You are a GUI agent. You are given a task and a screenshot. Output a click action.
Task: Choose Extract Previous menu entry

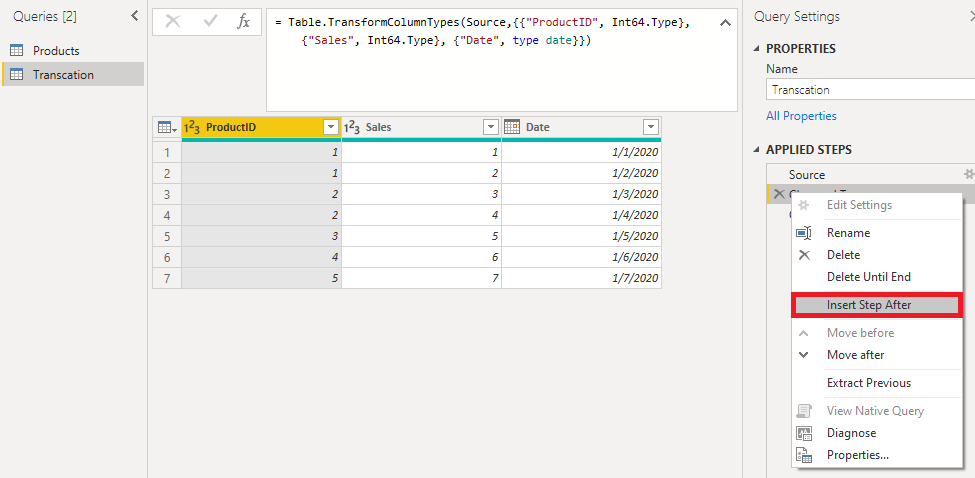tap(877, 383)
